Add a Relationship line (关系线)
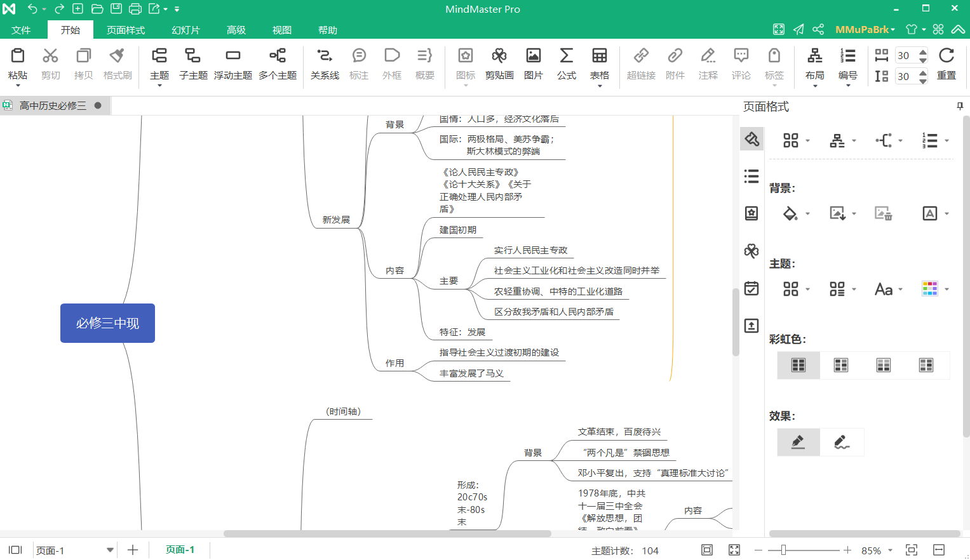The height and width of the screenshot is (560, 970). coord(325,63)
